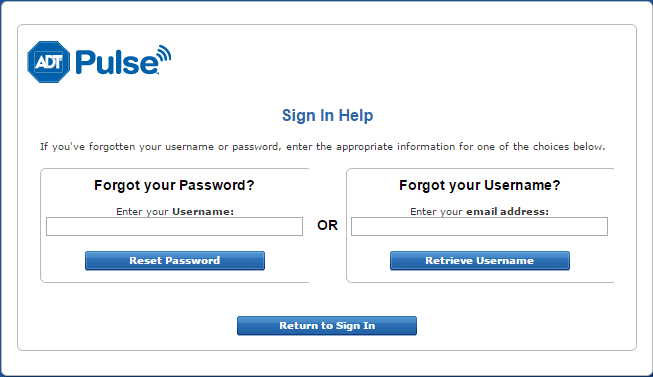The width and height of the screenshot is (653, 377).
Task: Click the Retrieve Username button
Action: [480, 261]
